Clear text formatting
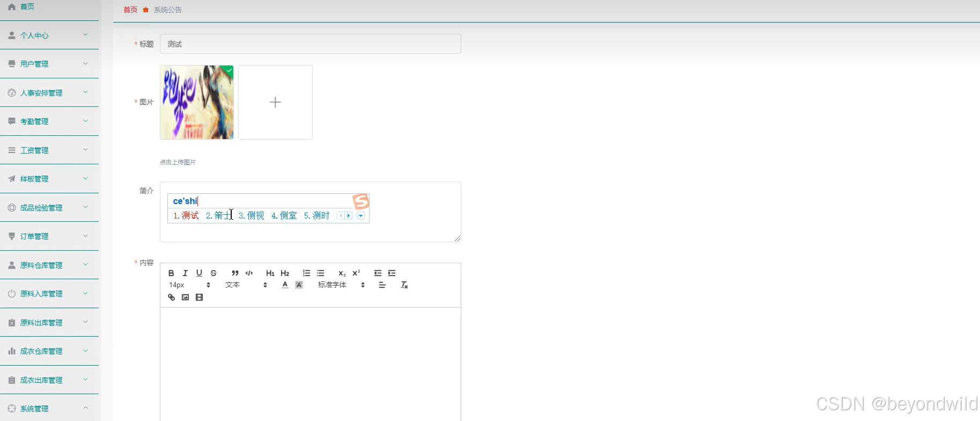 click(x=404, y=285)
